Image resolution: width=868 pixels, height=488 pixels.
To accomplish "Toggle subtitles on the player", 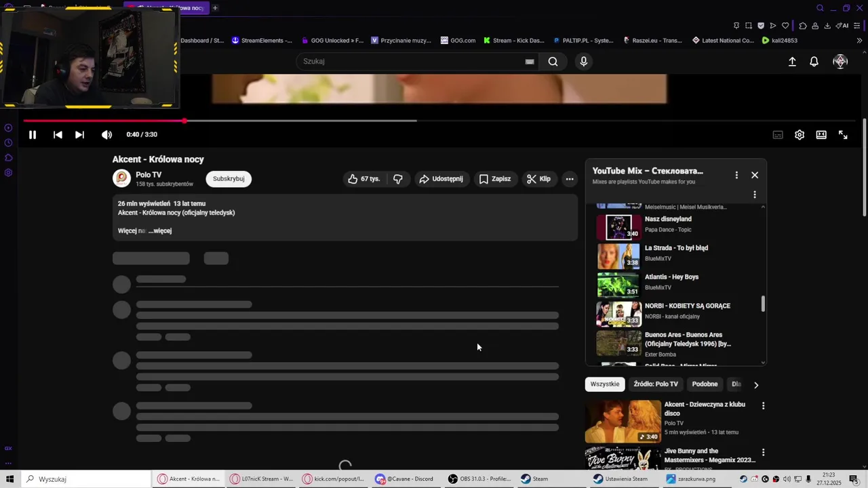I will 778,135.
